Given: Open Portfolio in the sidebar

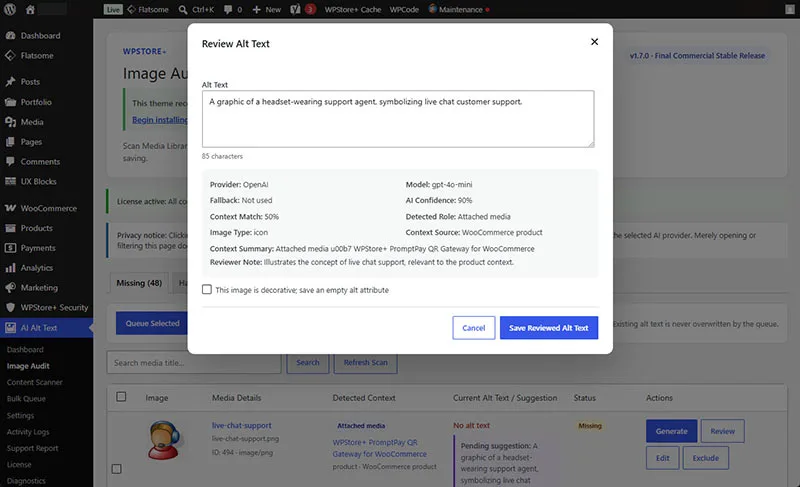Looking at the screenshot, I should [x=46, y=102].
